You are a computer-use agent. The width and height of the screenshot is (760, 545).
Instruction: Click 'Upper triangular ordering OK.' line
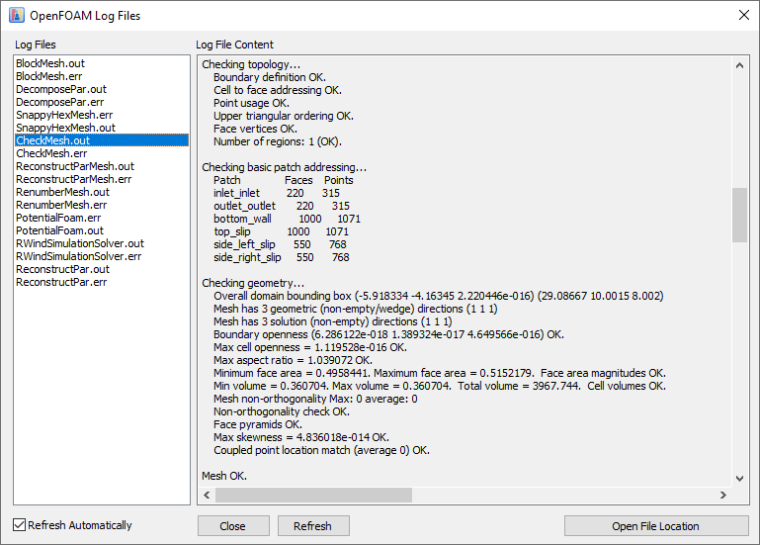[x=283, y=116]
